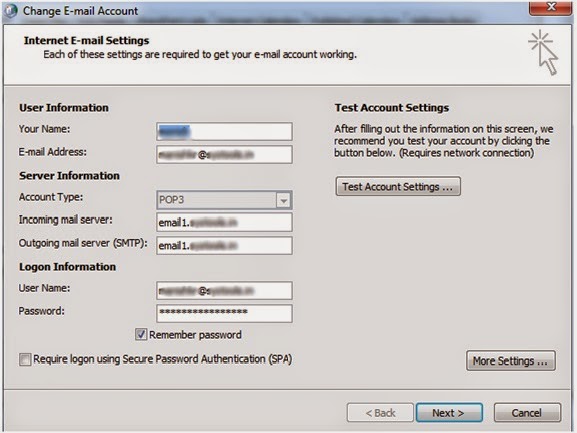Image resolution: width=577 pixels, height=433 pixels.
Task: Click the E-mail Address field
Action: tap(224, 155)
